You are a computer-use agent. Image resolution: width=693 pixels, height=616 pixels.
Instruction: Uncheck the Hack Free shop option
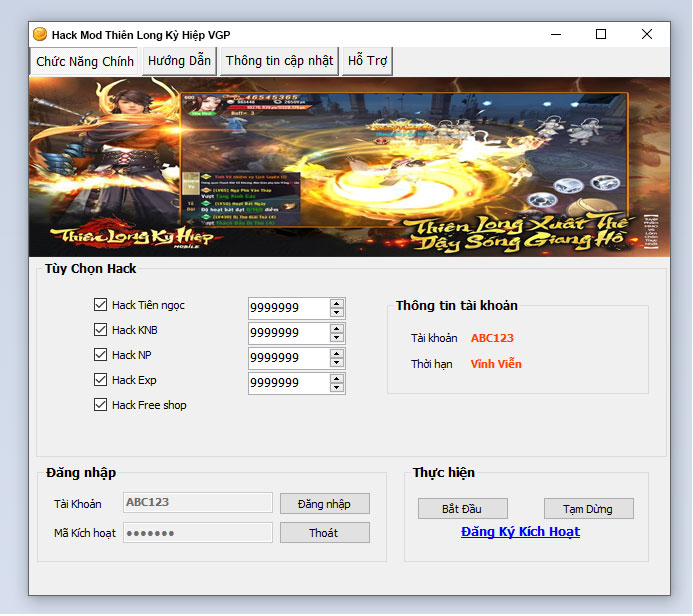[x=100, y=405]
